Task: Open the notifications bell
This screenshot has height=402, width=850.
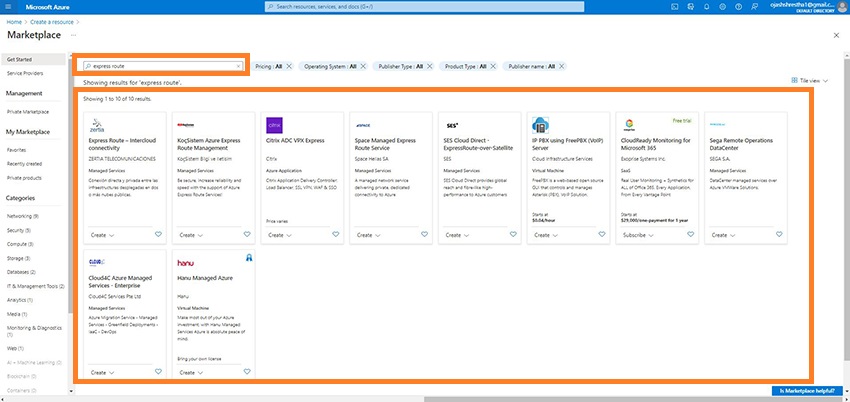Action: click(706, 7)
